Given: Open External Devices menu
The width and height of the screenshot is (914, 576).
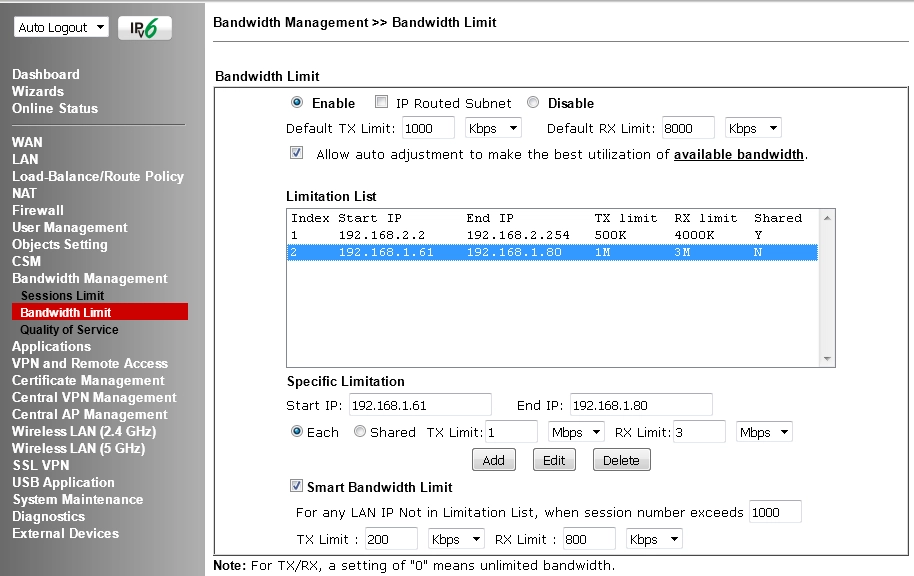Looking at the screenshot, I should [x=65, y=533].
